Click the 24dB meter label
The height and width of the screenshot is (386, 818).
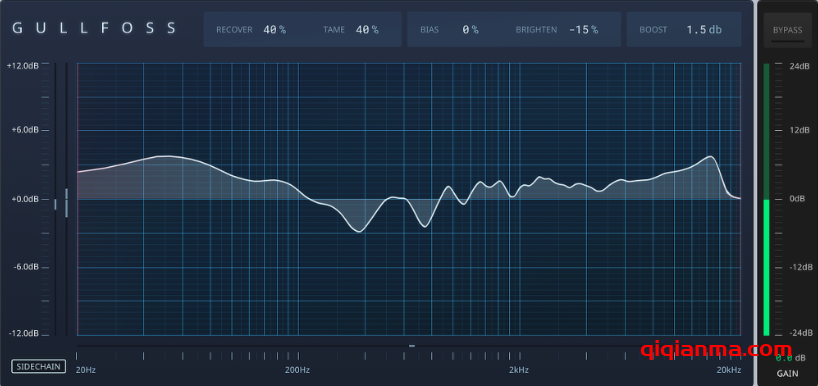click(799, 66)
